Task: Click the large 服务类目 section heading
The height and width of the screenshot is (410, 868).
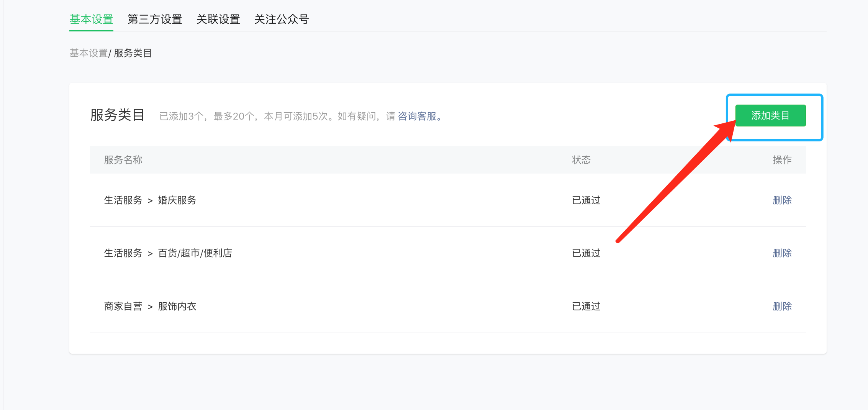Action: (x=117, y=115)
